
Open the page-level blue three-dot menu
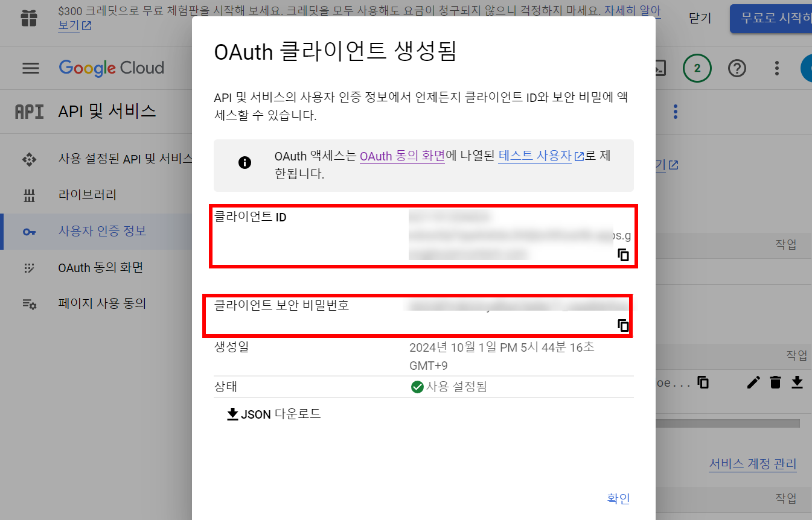click(676, 112)
